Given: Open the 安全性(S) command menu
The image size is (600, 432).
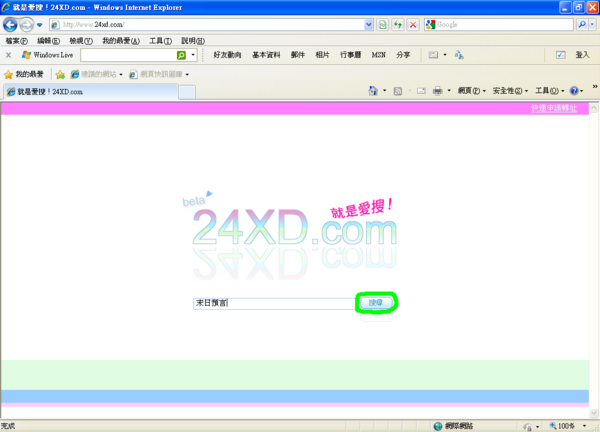Looking at the screenshot, I should [x=510, y=91].
